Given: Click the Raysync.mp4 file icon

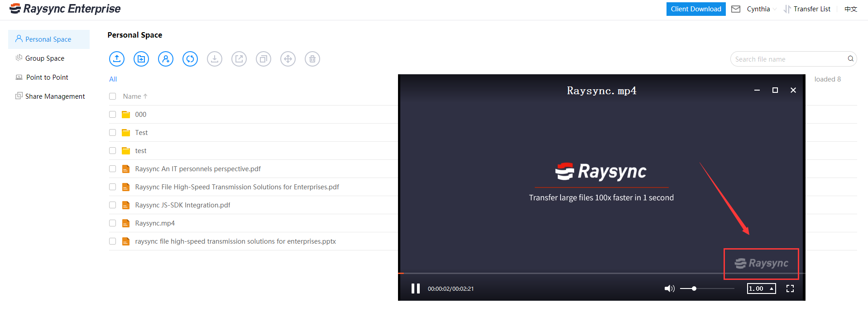Looking at the screenshot, I should (126, 223).
